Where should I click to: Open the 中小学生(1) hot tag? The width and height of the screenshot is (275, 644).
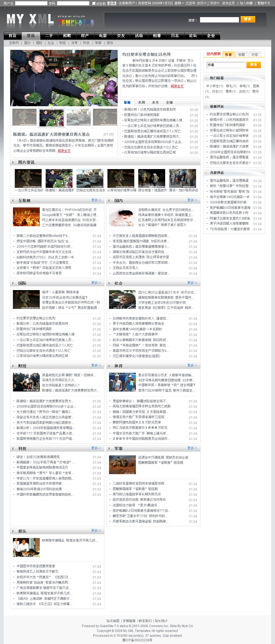coord(215,86)
